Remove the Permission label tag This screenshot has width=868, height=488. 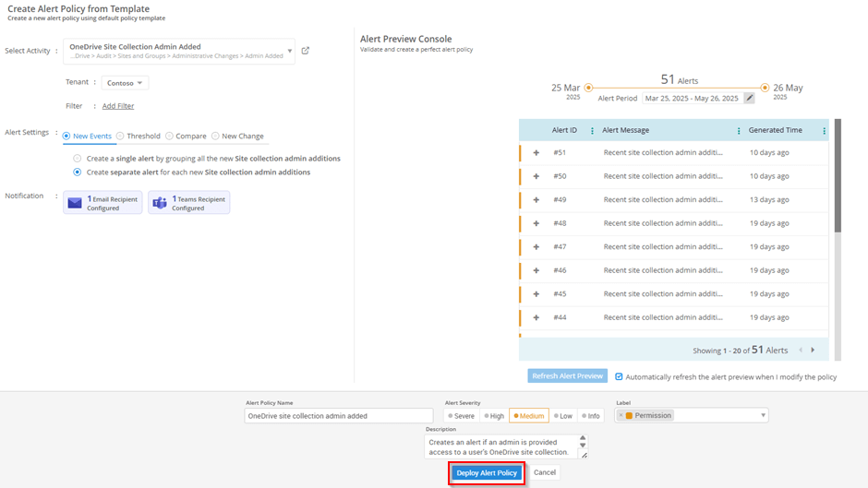[621, 415]
